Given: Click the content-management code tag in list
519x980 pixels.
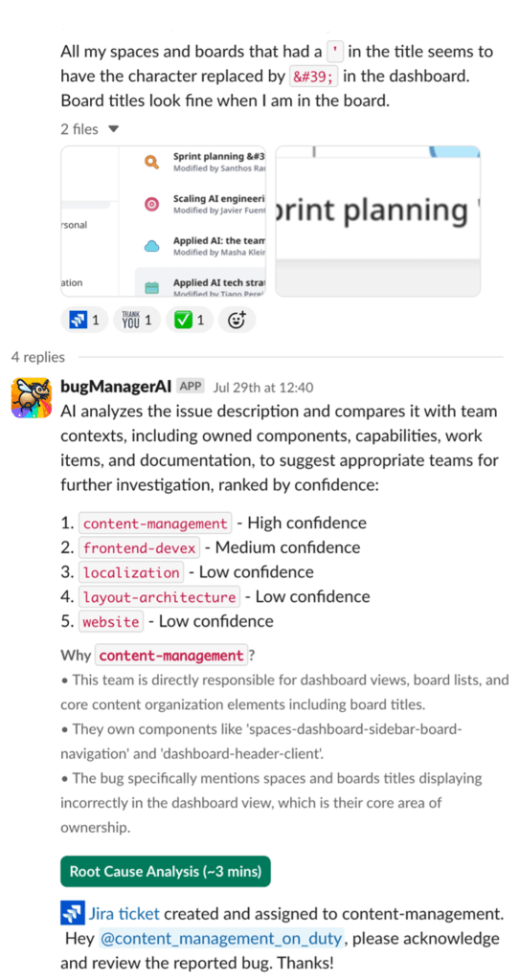Looking at the screenshot, I should pyautogui.click(x=155, y=523).
